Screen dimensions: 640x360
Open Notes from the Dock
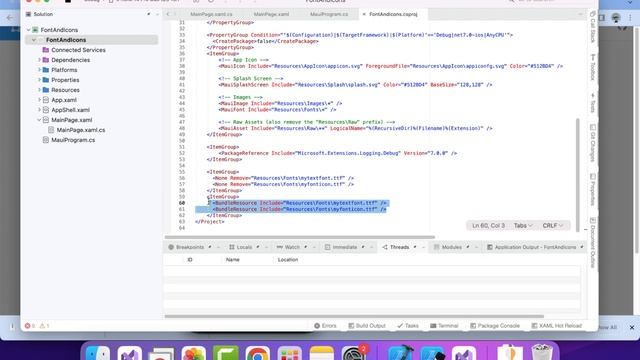point(322,353)
